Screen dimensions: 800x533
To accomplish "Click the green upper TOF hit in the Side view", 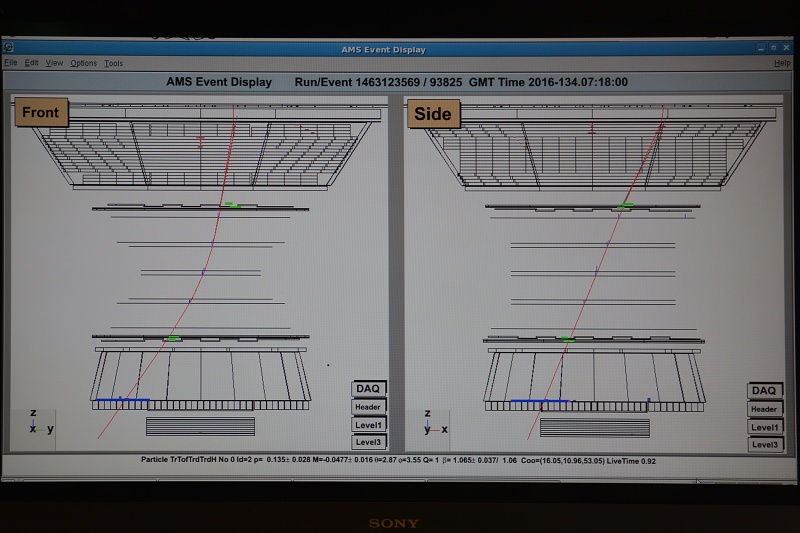I will tap(624, 206).
